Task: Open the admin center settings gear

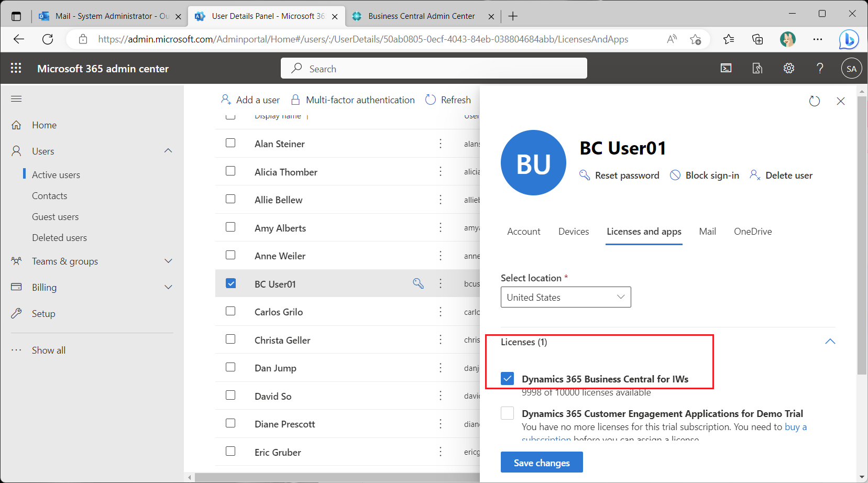Action: click(788, 68)
